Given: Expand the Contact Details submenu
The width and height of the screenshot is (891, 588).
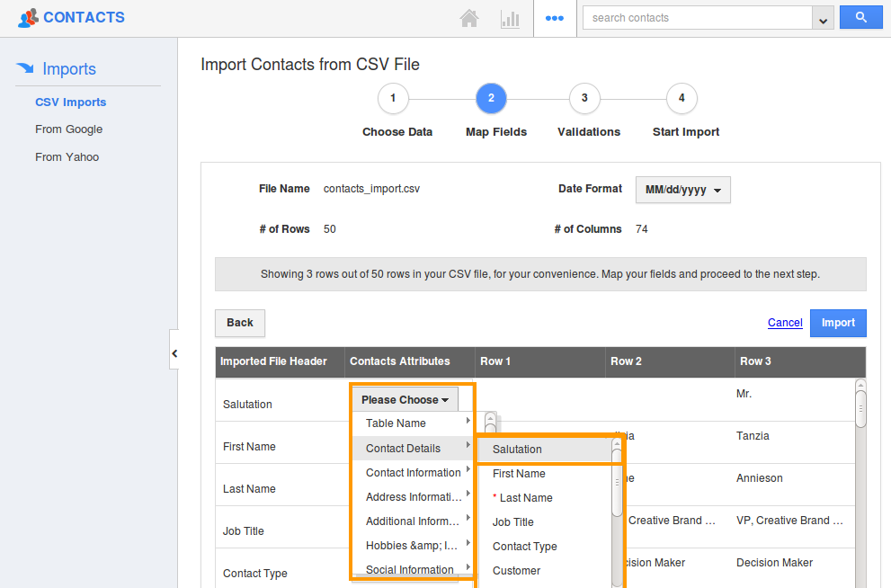Looking at the screenshot, I should click(413, 449).
